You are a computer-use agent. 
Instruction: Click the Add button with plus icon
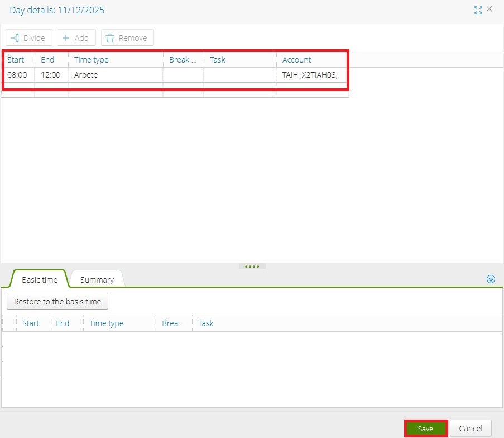point(76,38)
